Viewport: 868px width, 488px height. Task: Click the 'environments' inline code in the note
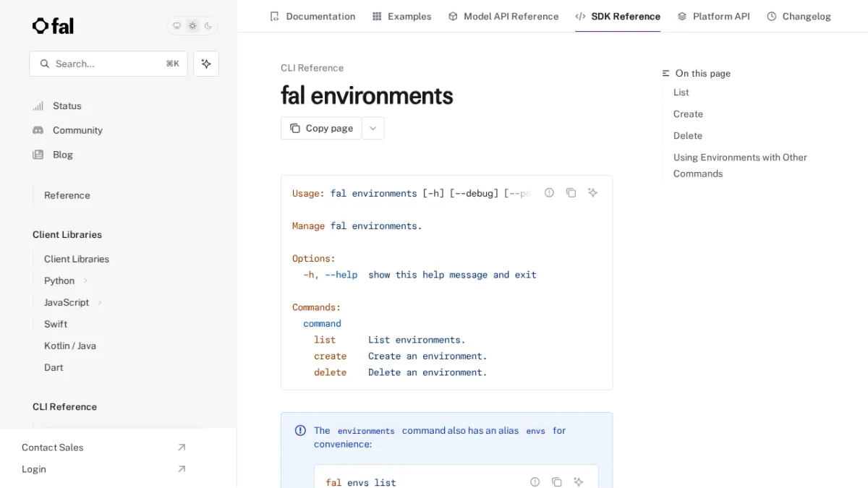pyautogui.click(x=366, y=431)
